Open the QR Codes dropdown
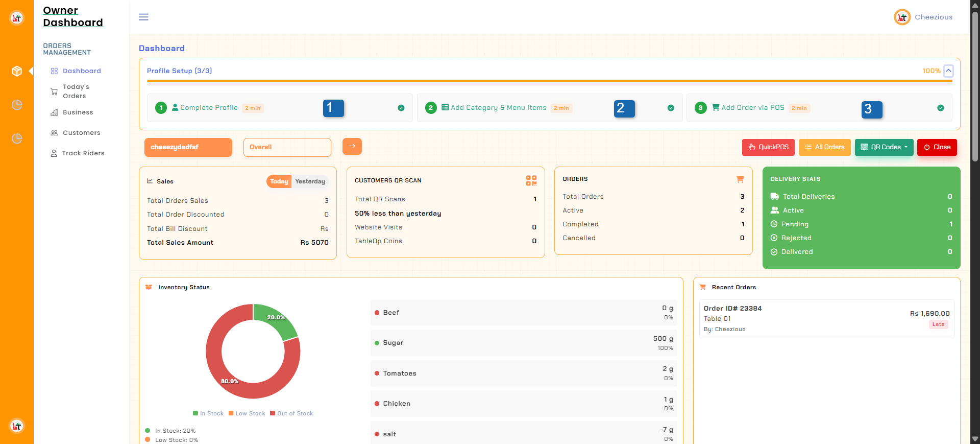The height and width of the screenshot is (444, 980). click(884, 147)
